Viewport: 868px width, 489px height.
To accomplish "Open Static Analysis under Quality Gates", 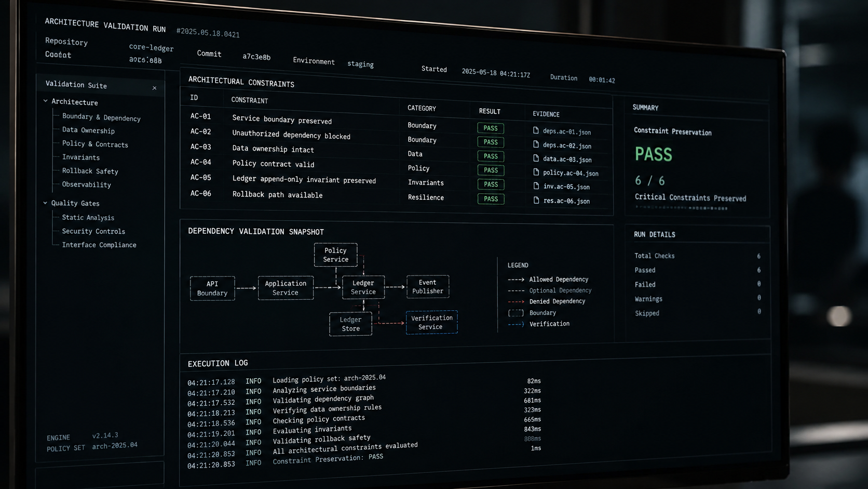I will pyautogui.click(x=88, y=217).
